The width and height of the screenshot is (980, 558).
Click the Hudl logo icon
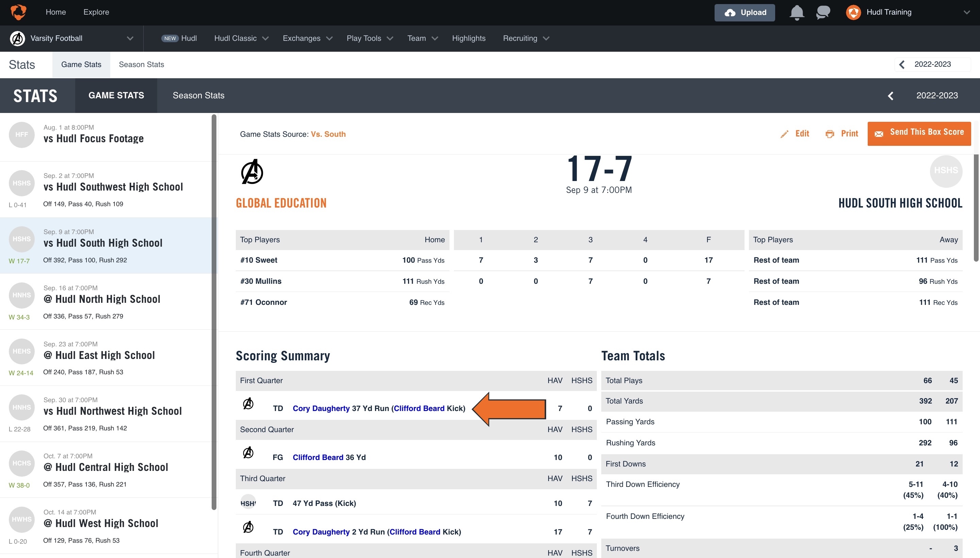[18, 12]
